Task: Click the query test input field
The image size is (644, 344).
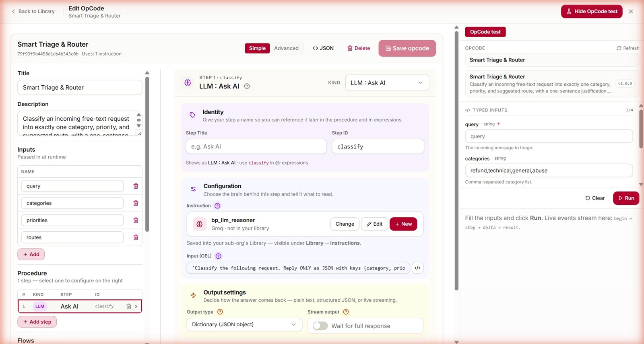Action: tap(549, 136)
